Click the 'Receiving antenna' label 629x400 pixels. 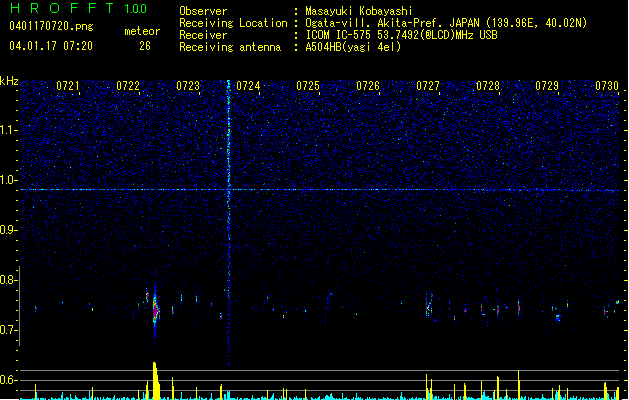tap(230, 47)
